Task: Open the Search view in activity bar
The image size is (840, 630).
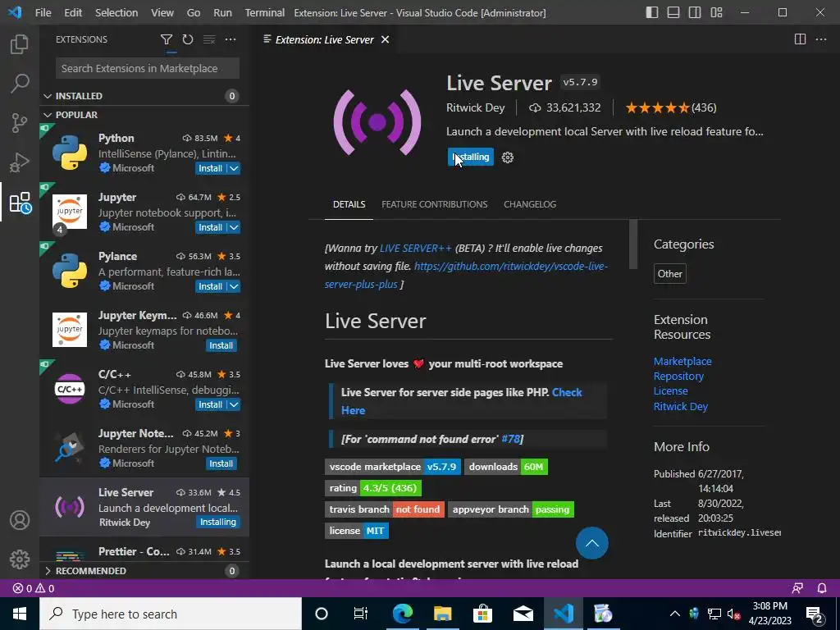Action: pos(20,83)
